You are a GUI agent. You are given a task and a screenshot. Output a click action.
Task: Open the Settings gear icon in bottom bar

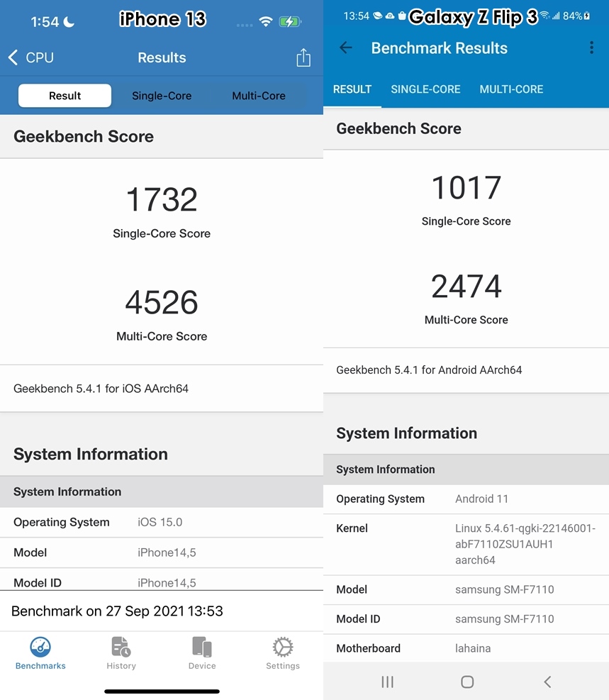click(283, 648)
